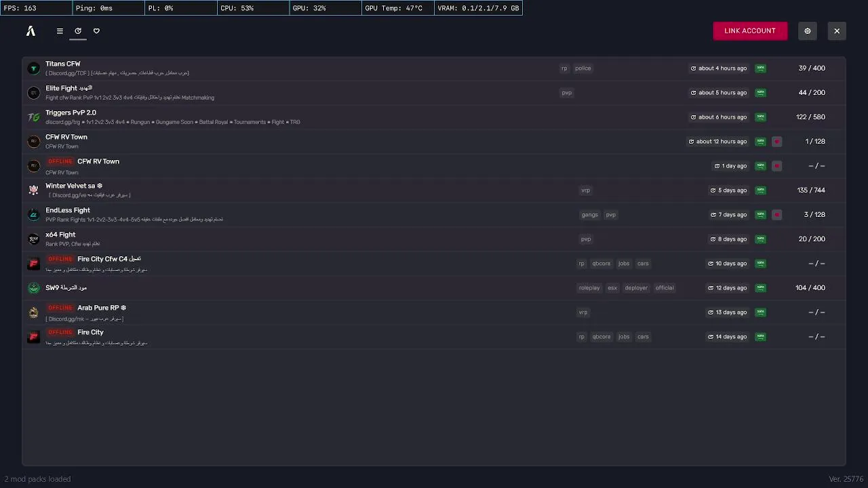Open the favorites heart tab
868x488 pixels.
96,31
